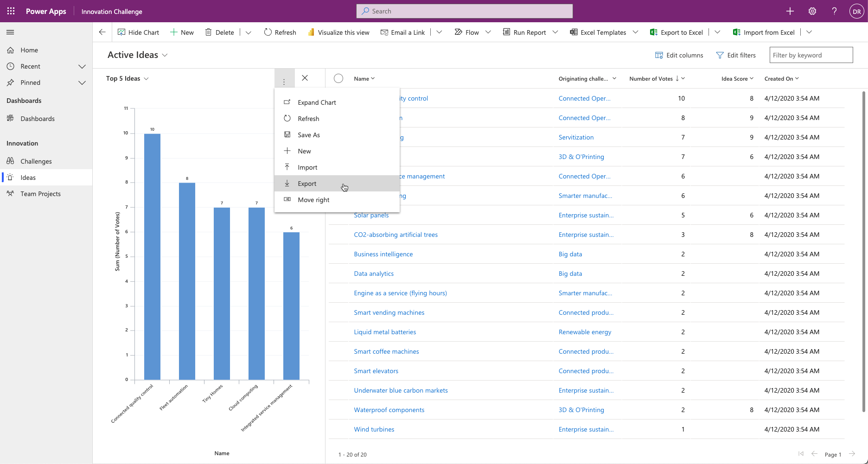The image size is (868, 464).
Task: Click the Run Report toolbar icon
Action: tap(506, 32)
